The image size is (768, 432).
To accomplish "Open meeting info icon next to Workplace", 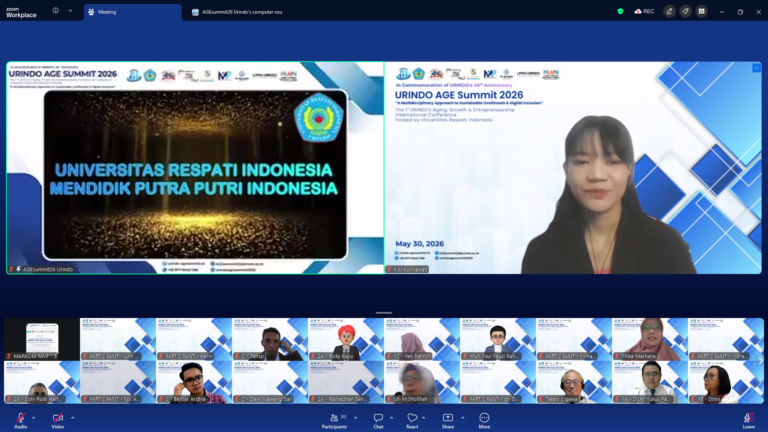I will tap(55, 10).
